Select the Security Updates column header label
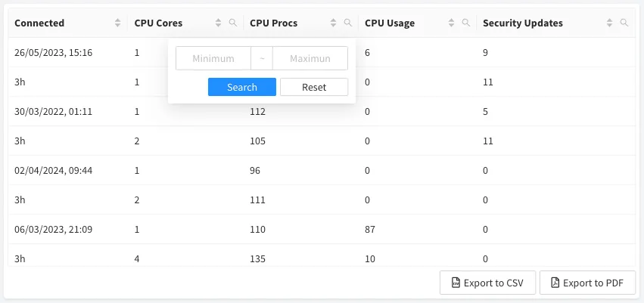This screenshot has width=644, height=303. 523,23
